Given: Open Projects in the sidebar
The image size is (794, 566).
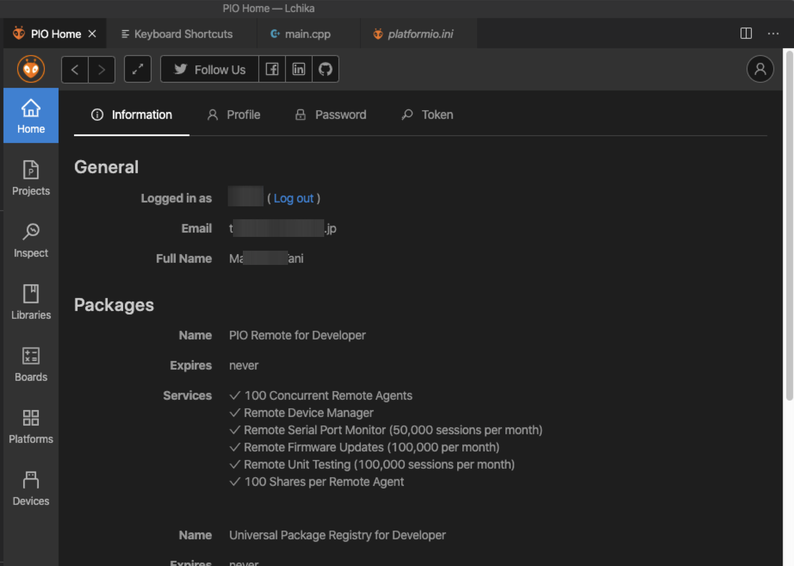Looking at the screenshot, I should click(x=31, y=178).
